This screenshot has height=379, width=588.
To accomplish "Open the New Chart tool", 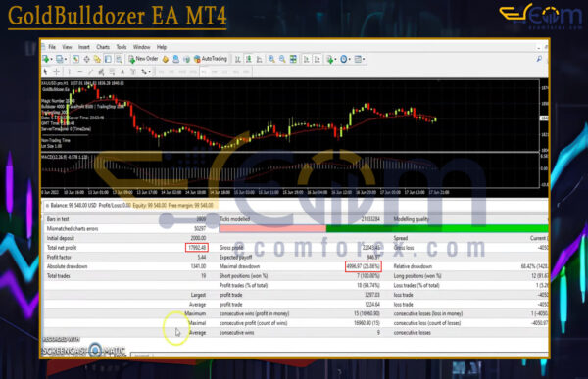I will click(46, 59).
